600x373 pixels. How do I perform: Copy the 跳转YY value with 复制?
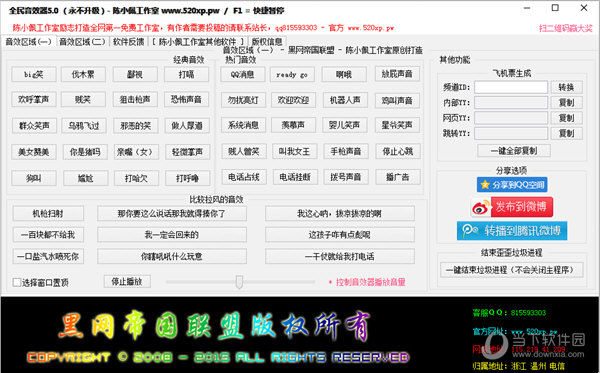[x=566, y=133]
